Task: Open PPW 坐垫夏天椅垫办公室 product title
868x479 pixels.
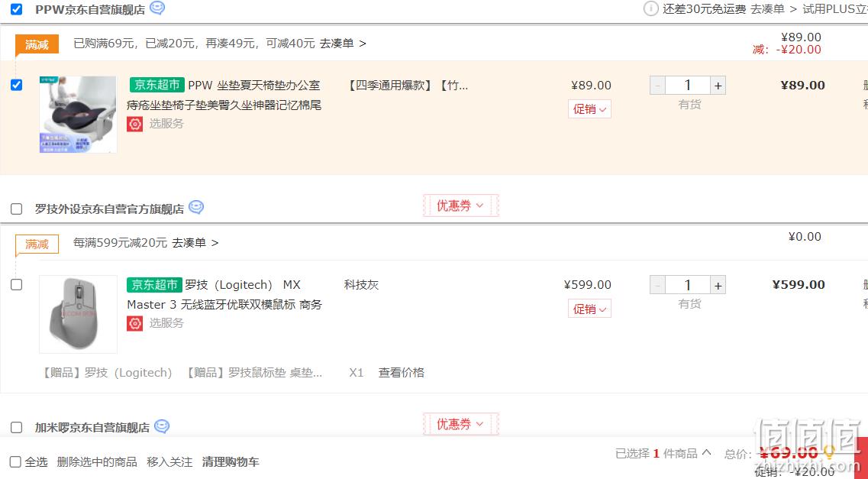Action: tap(224, 95)
